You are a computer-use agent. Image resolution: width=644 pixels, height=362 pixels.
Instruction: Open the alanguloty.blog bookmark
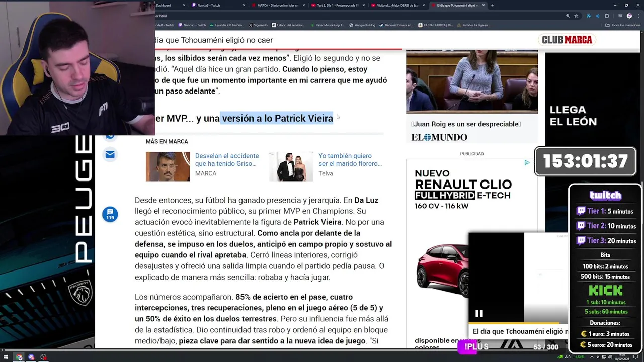pyautogui.click(x=362, y=25)
